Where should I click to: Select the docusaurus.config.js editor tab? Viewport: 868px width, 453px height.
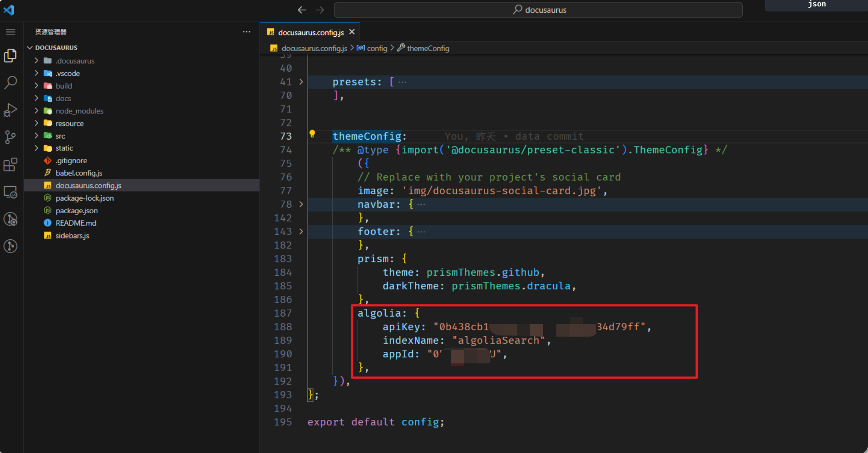click(x=310, y=32)
